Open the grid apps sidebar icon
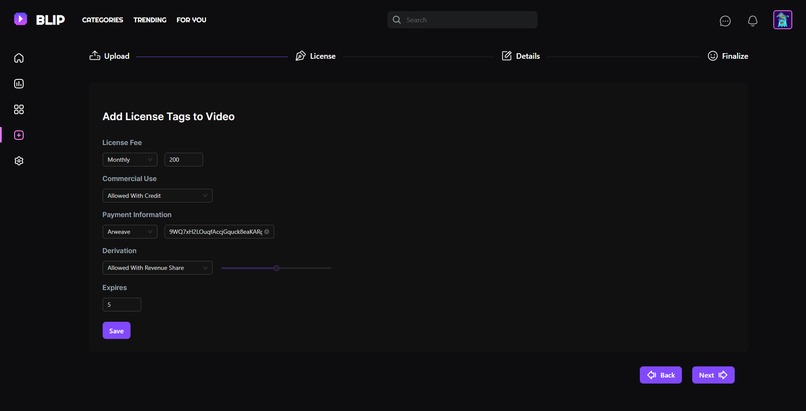This screenshot has width=806, height=411. click(19, 109)
